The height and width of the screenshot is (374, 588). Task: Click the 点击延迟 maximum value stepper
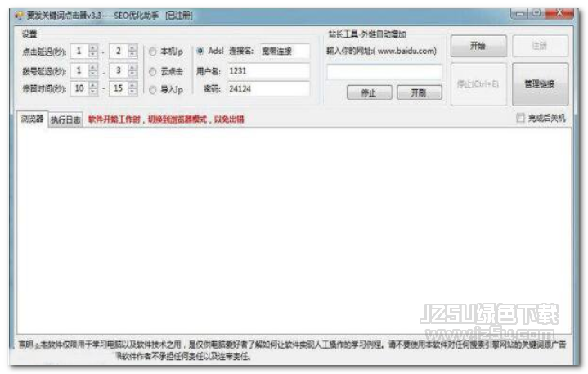132,51
